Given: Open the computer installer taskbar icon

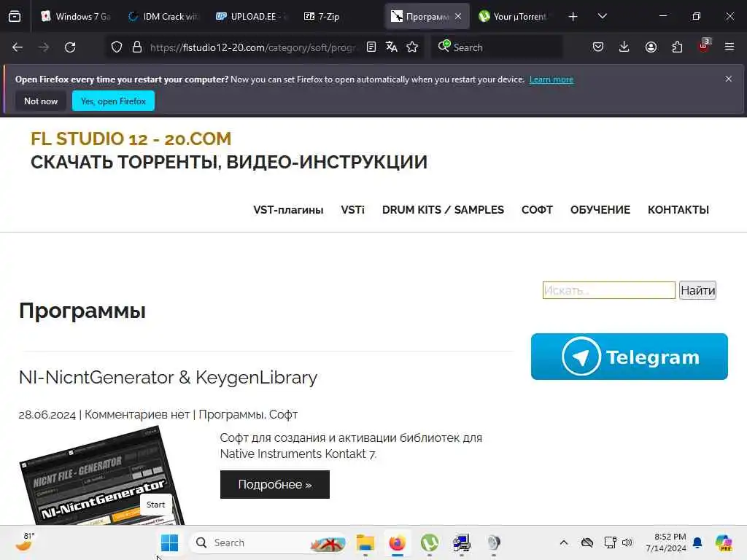Looking at the screenshot, I should point(462,542).
